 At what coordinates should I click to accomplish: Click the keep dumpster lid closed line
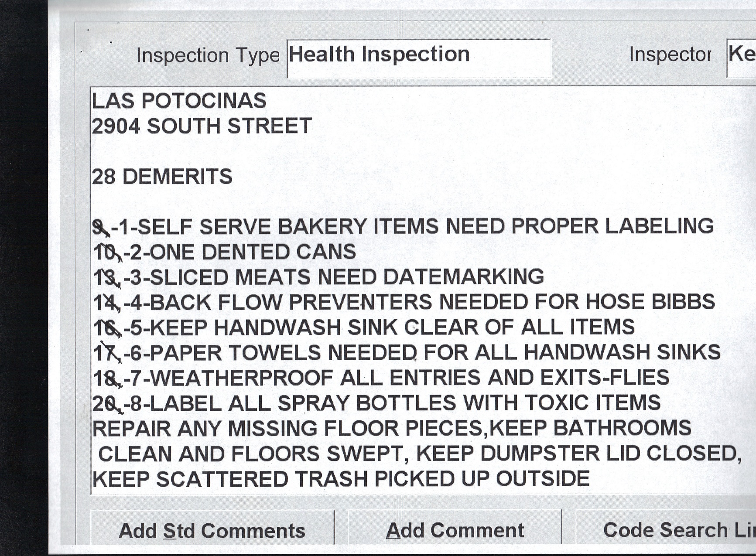(419, 454)
